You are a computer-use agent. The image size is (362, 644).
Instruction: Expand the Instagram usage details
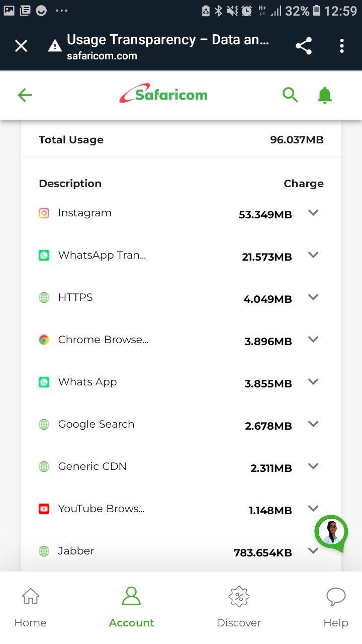(313, 213)
